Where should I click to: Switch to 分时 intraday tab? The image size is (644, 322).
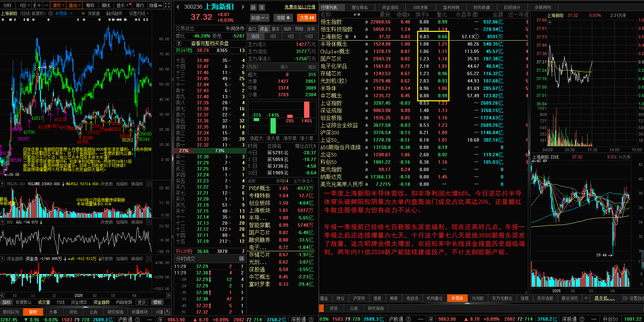point(7,5)
